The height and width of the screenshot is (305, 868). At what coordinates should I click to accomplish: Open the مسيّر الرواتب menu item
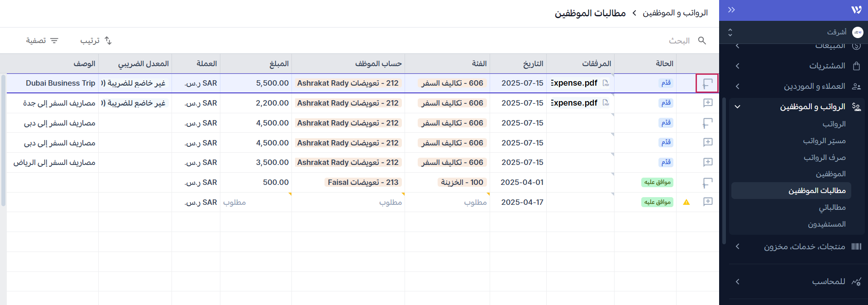[x=824, y=141]
